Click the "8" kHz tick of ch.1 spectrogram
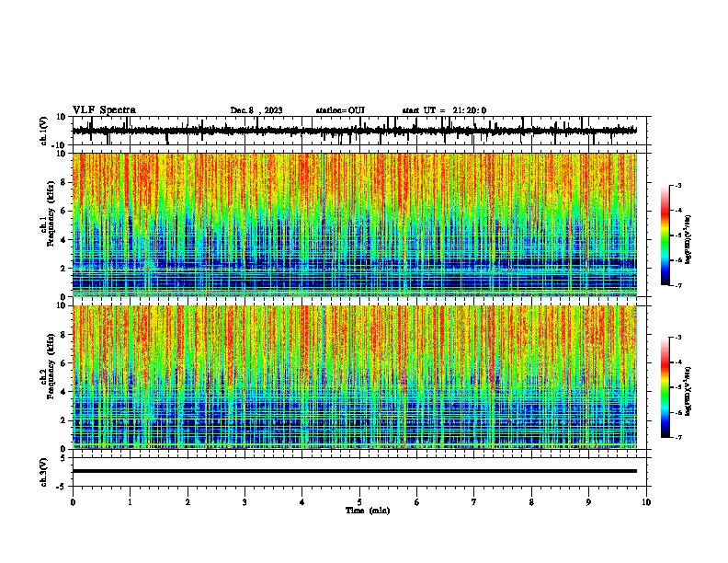The height and width of the screenshot is (563, 728). click(63, 182)
